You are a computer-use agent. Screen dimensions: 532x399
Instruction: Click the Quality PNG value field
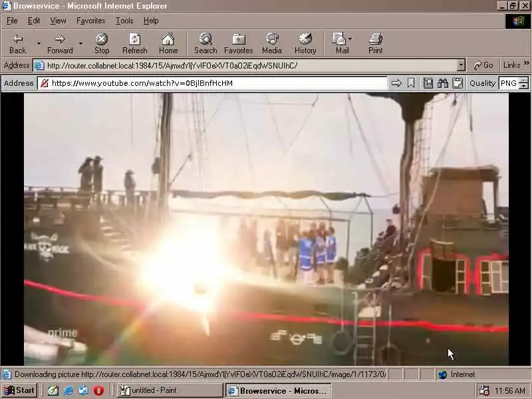pos(509,83)
